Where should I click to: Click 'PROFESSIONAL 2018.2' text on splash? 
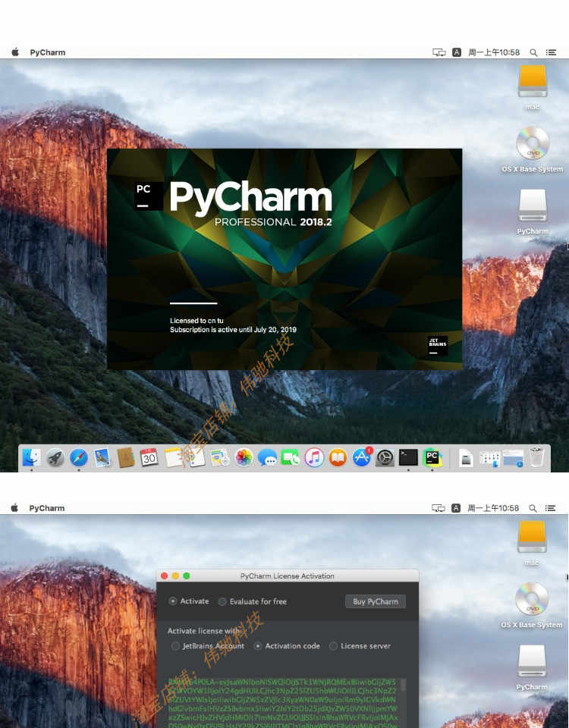point(273,222)
